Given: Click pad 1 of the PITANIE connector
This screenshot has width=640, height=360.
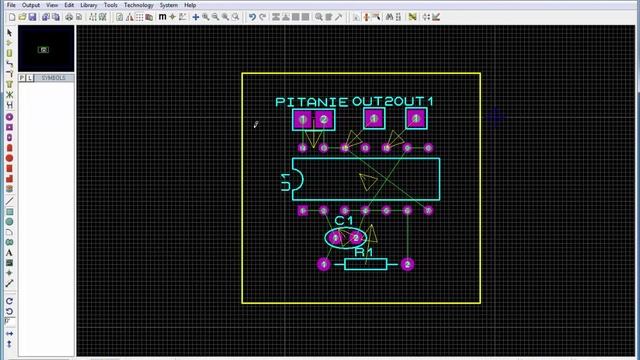Looking at the screenshot, I should pos(303,120).
